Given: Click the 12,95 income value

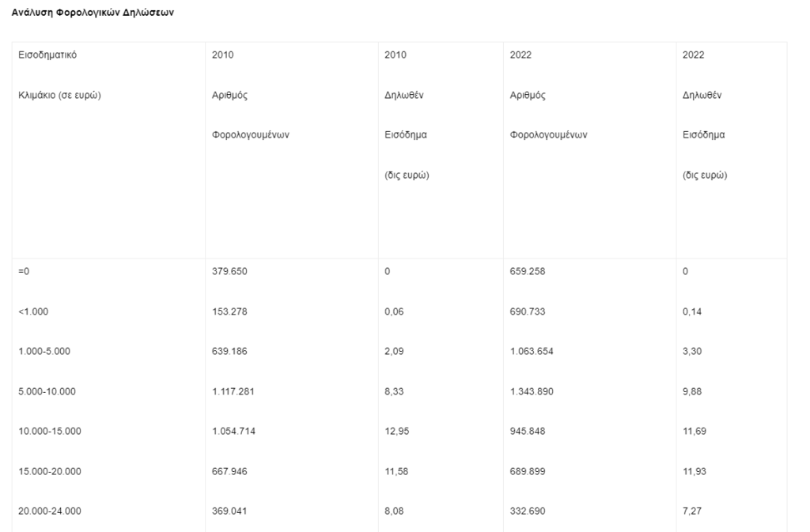Looking at the screenshot, I should click(397, 432).
